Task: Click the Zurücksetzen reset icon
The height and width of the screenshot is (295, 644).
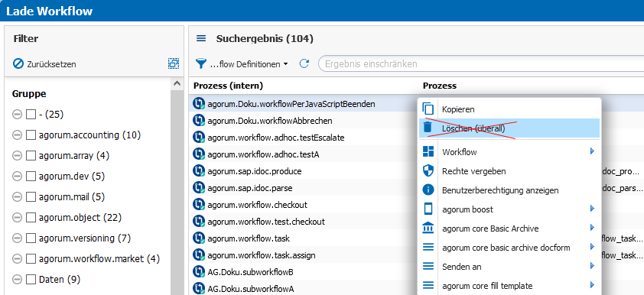Action: tap(18, 64)
